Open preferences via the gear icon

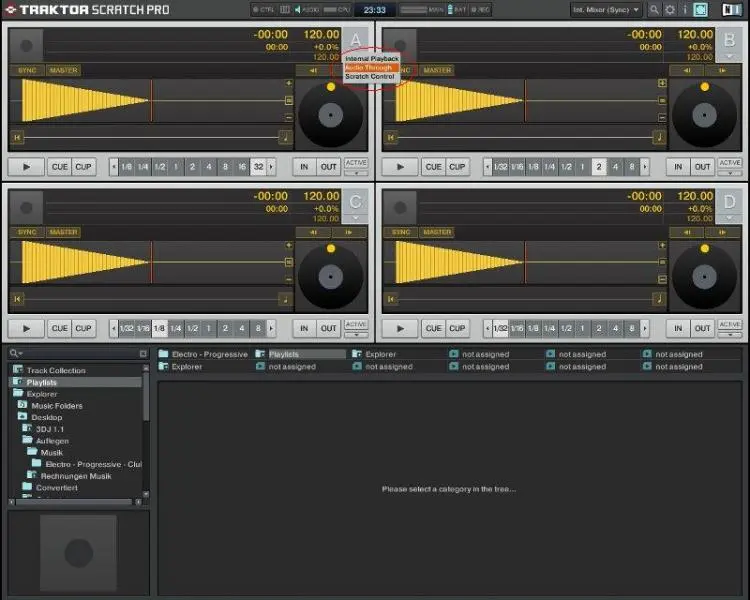click(x=670, y=10)
